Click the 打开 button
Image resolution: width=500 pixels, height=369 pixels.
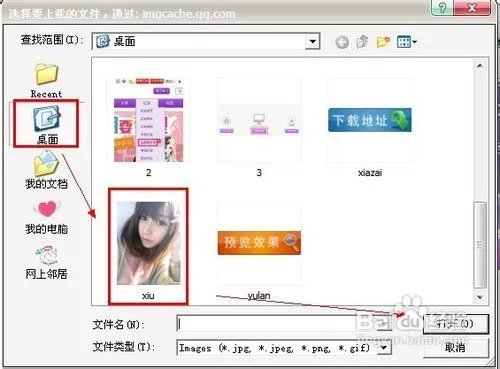(456, 324)
